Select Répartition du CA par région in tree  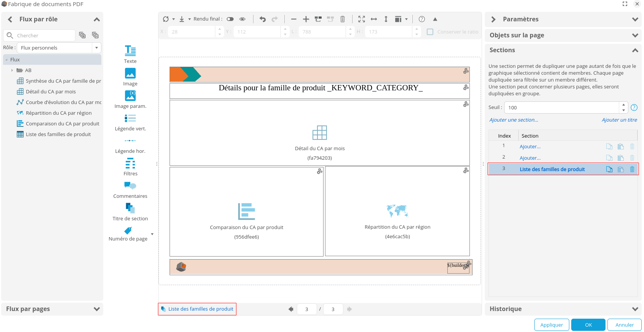pos(54,113)
